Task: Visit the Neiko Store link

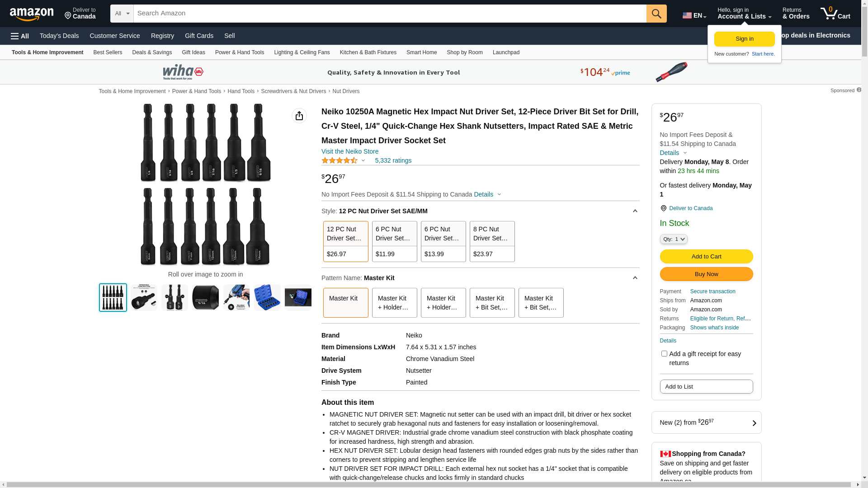Action: tap(349, 151)
